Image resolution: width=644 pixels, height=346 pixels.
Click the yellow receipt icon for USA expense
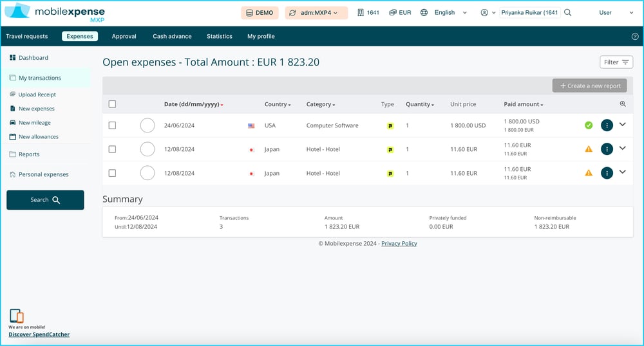tap(390, 126)
